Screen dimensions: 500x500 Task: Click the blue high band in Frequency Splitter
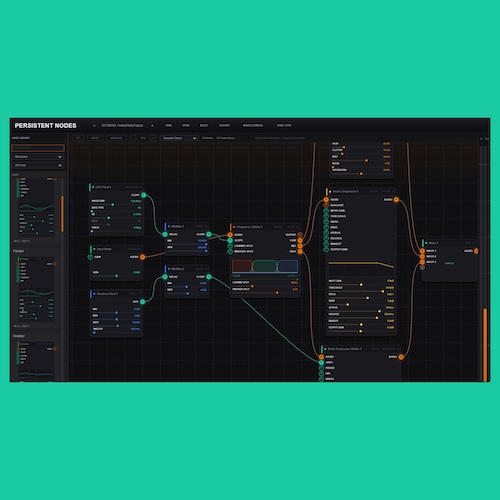[288, 266]
